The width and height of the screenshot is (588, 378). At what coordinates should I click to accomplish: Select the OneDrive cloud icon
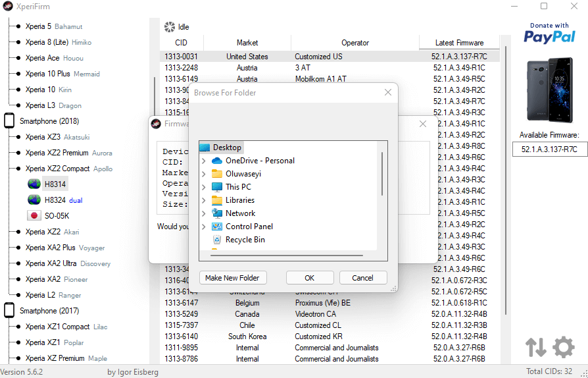click(217, 161)
